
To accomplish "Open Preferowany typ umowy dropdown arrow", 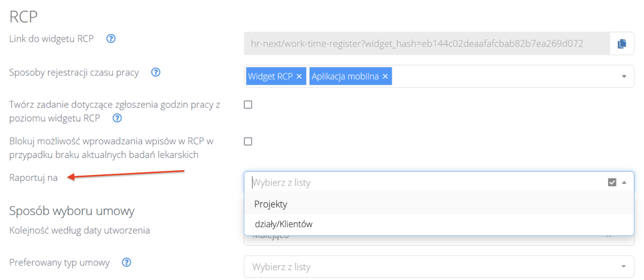I will [x=624, y=267].
